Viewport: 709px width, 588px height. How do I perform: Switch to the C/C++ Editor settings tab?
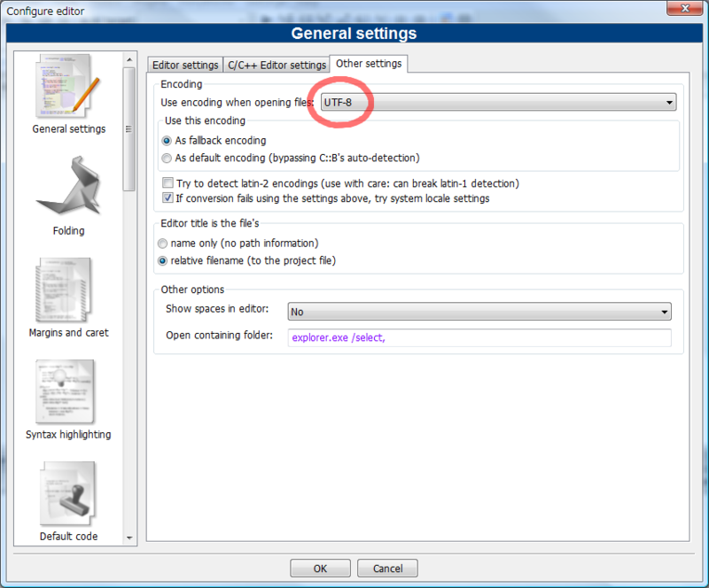[277, 65]
